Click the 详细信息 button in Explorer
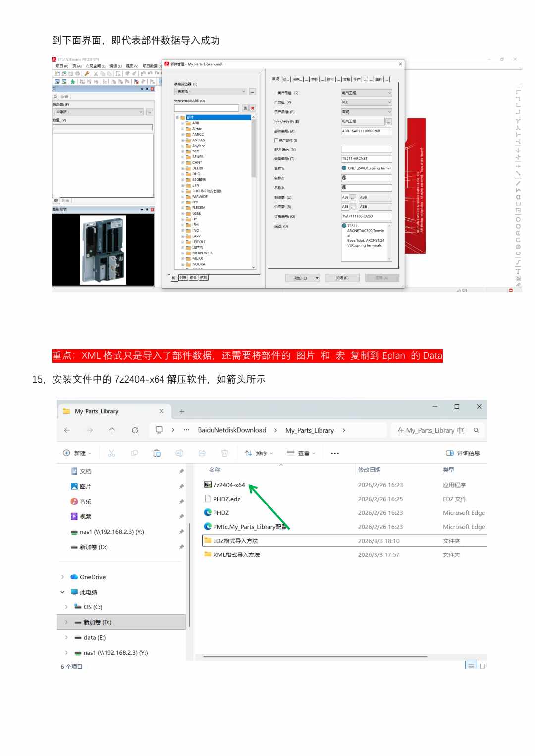Image resolution: width=535 pixels, height=756 pixels. 463,453
